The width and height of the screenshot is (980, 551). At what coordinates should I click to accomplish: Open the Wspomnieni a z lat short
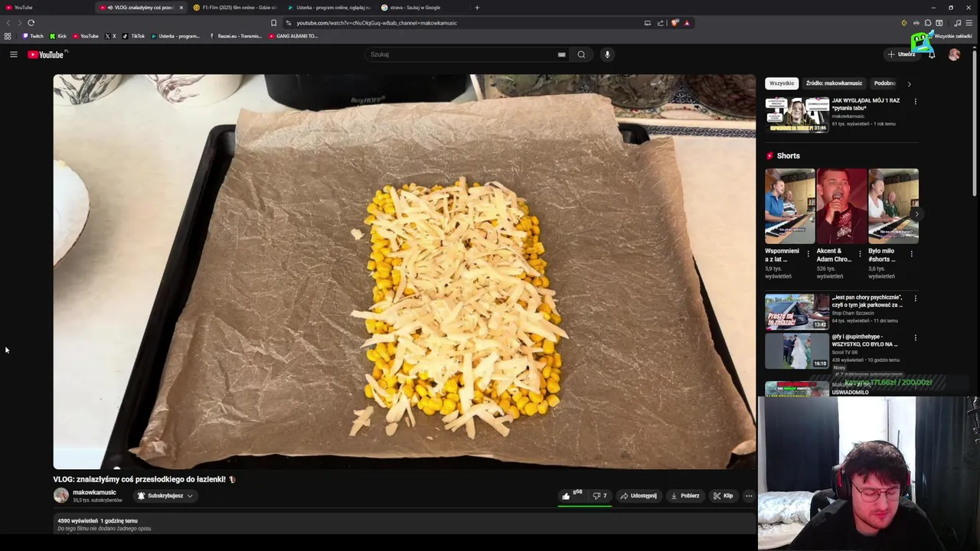tap(789, 206)
